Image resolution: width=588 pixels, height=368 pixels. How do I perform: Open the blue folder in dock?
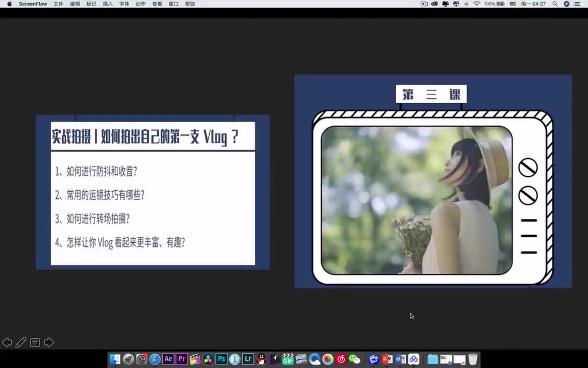click(433, 359)
